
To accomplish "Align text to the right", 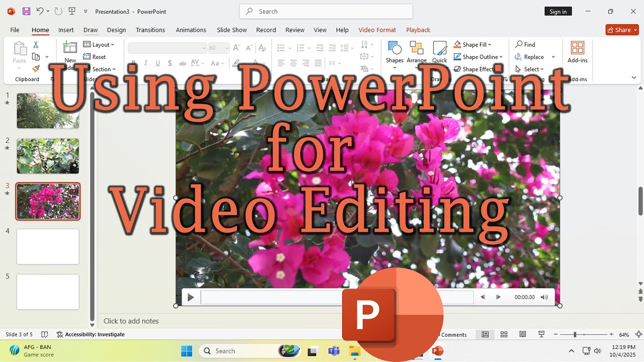I will 305,63.
